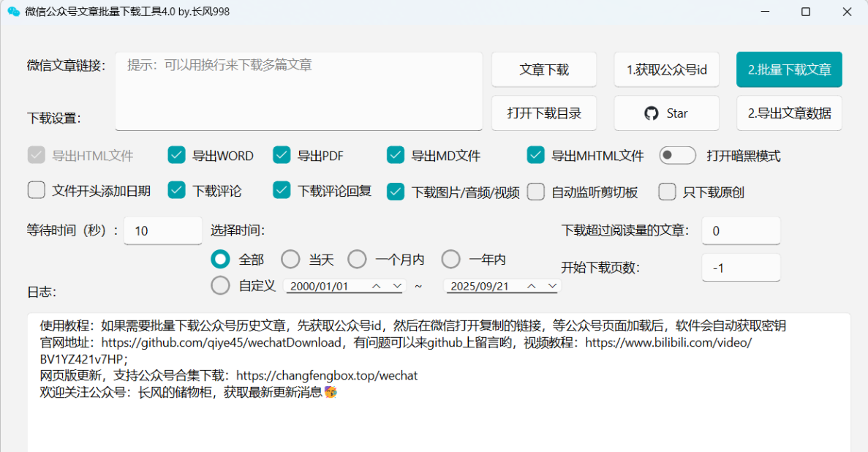Click the GitHub Star icon button
Viewport: 868px width, 452px height.
pos(666,113)
